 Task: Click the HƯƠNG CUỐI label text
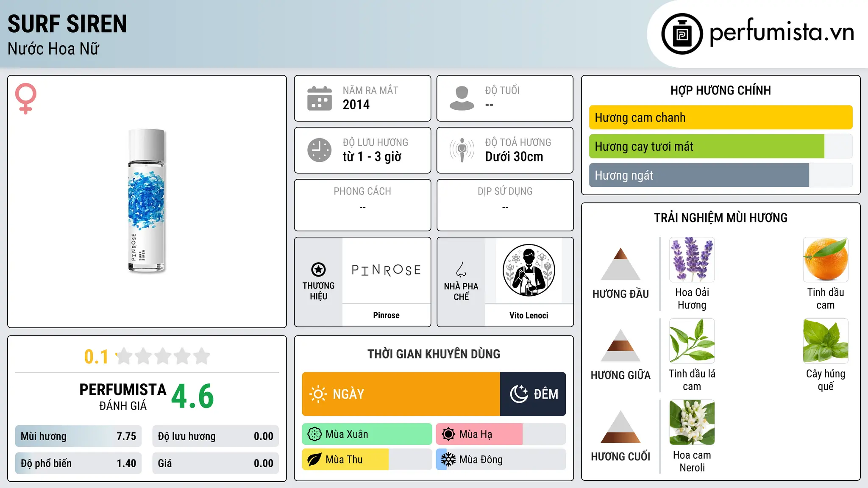[x=620, y=457]
